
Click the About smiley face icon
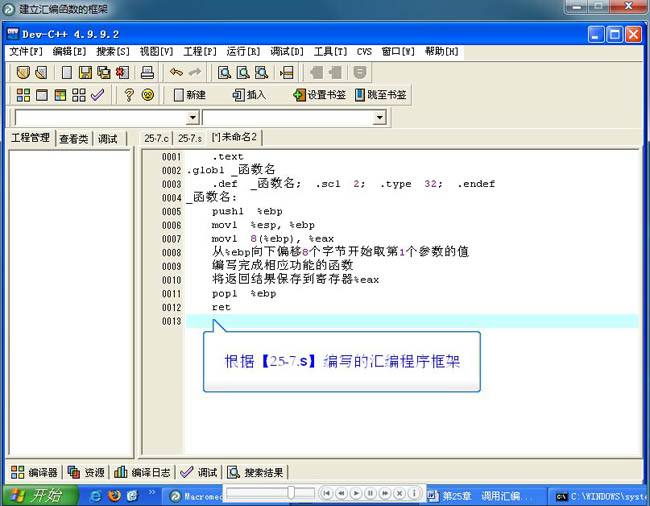tap(148, 95)
